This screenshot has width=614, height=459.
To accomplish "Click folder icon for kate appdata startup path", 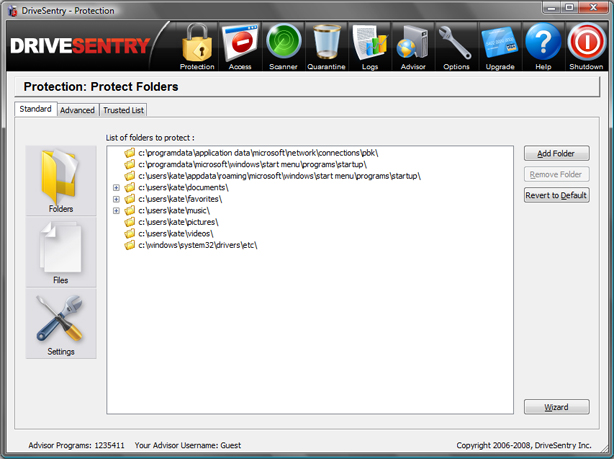I will pos(130,176).
